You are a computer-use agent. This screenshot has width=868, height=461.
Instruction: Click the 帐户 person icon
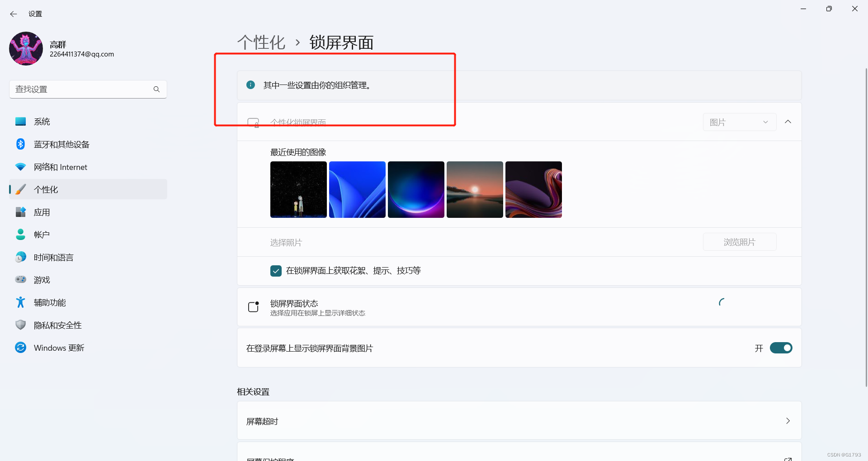click(x=20, y=235)
